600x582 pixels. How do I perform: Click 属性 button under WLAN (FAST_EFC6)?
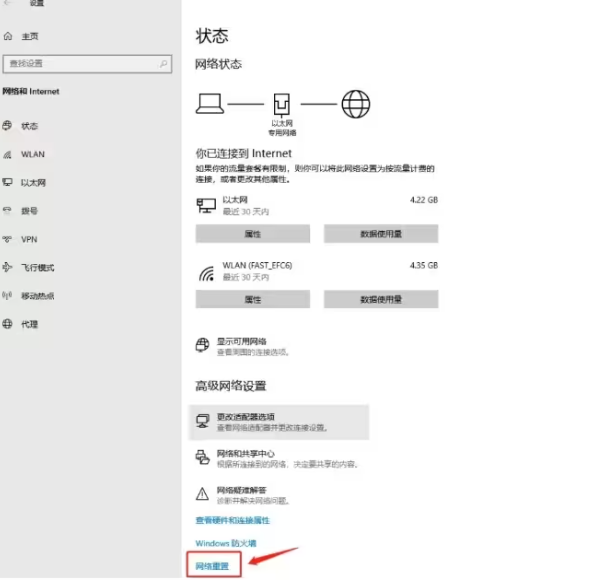coord(253,299)
